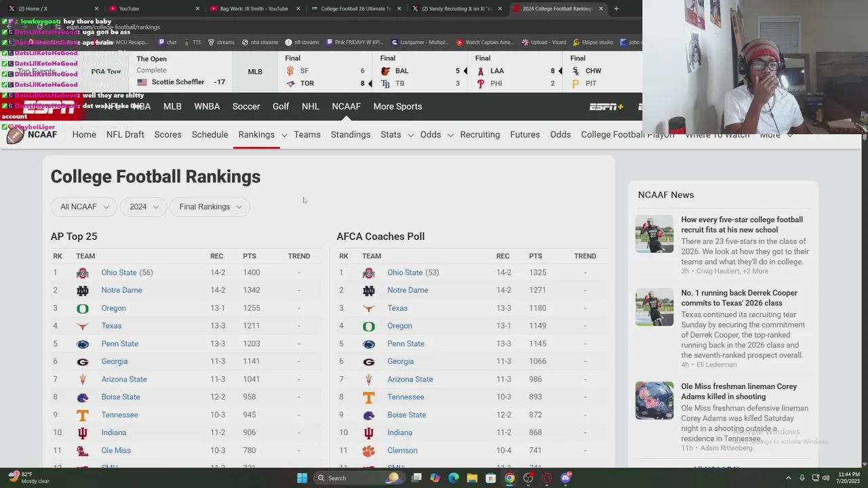
Task: Open Derrek Cooper commits to Texas article
Action: tap(739, 298)
